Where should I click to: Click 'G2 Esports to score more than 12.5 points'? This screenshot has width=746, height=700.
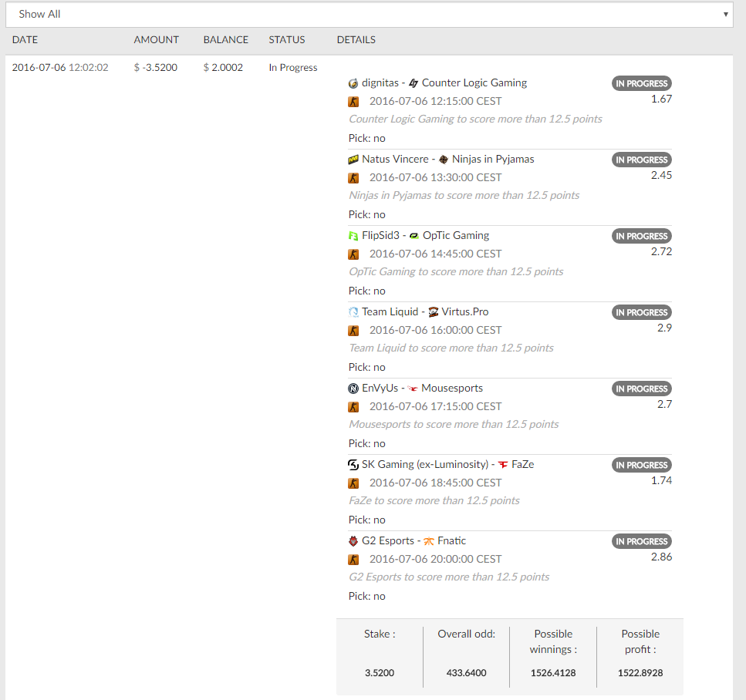(449, 577)
